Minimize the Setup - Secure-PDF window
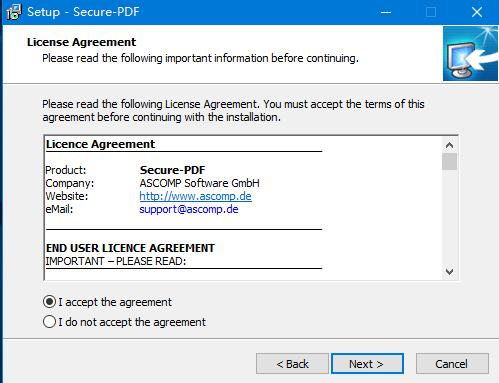Screen dimensions: 499x383 pyautogui.click(x=386, y=12)
